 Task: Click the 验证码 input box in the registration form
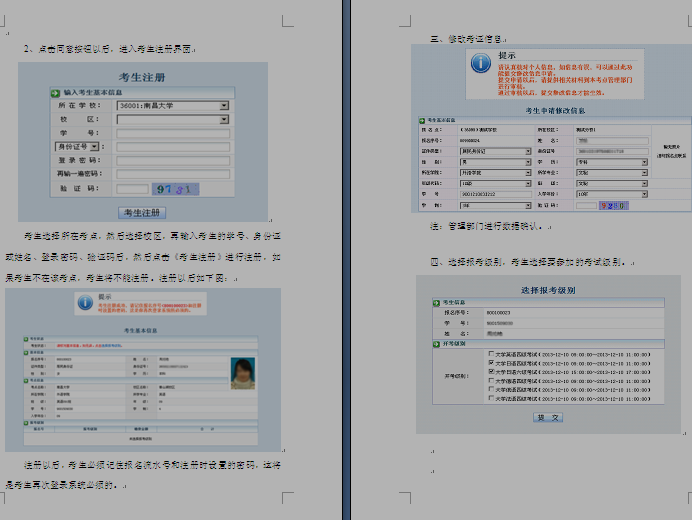click(x=132, y=188)
